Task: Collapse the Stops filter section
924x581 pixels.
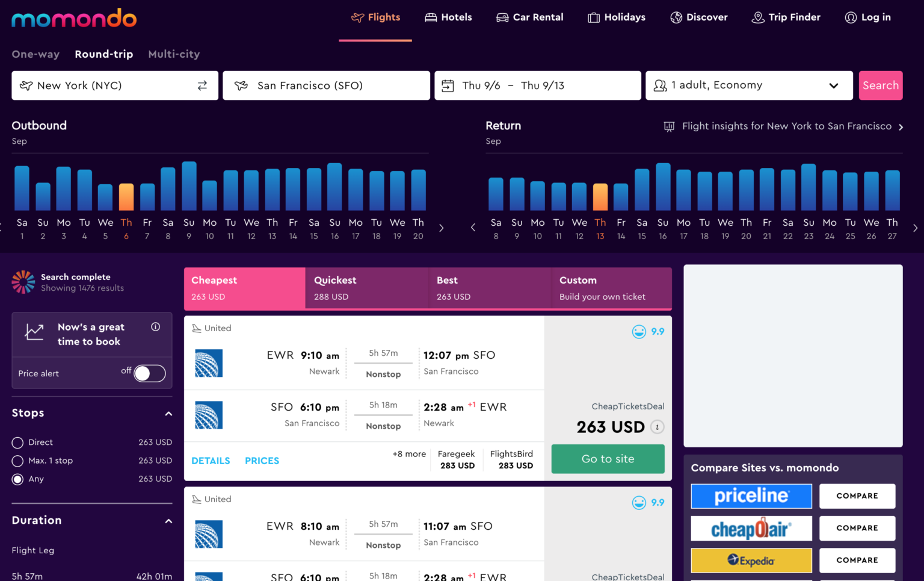Action: [x=169, y=414]
